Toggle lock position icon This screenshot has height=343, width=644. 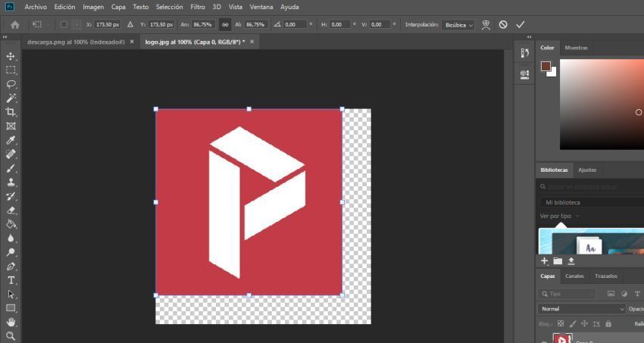tap(584, 324)
